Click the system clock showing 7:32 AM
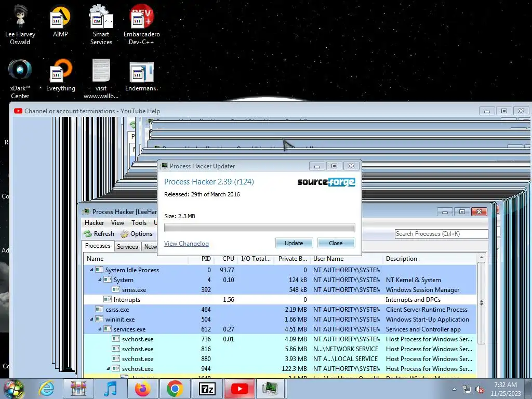 (506, 389)
